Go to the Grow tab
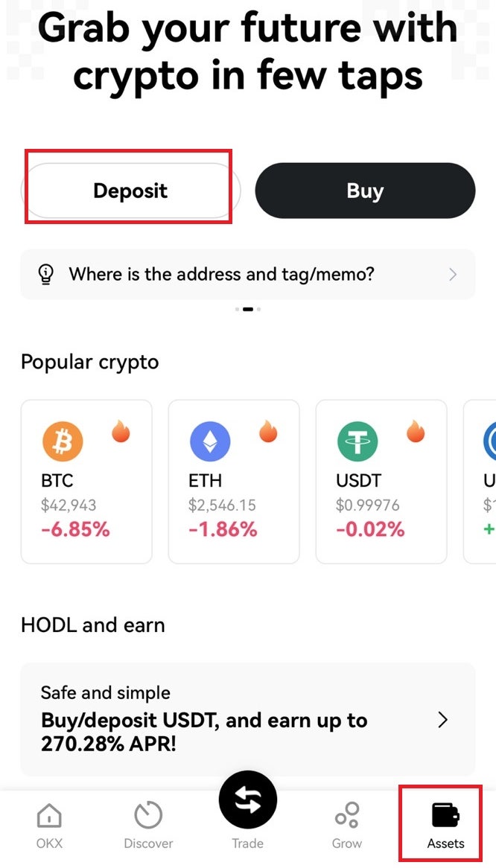The image size is (496, 868). pyautogui.click(x=347, y=826)
